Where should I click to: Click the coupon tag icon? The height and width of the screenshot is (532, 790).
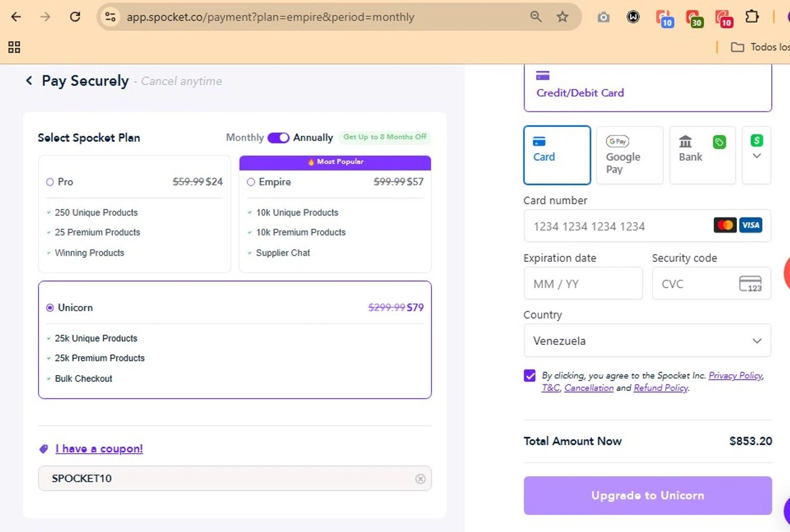44,449
